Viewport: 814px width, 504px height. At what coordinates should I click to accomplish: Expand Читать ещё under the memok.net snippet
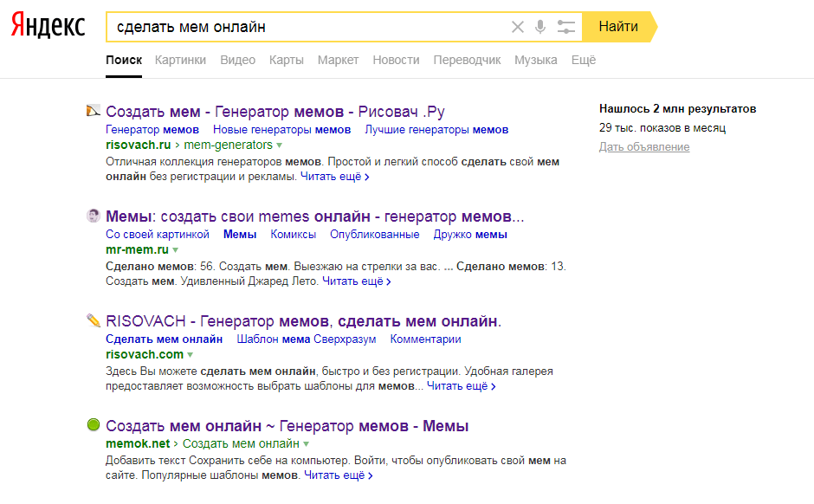point(338,476)
